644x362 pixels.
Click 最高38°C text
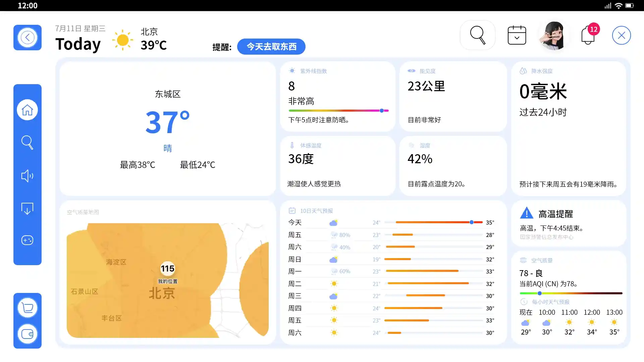(138, 165)
